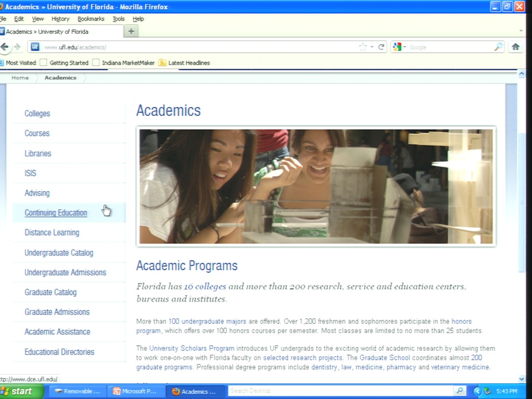This screenshot has height=399, width=532.
Task: Select the Academics Firefox taskbar button
Action: click(195, 391)
